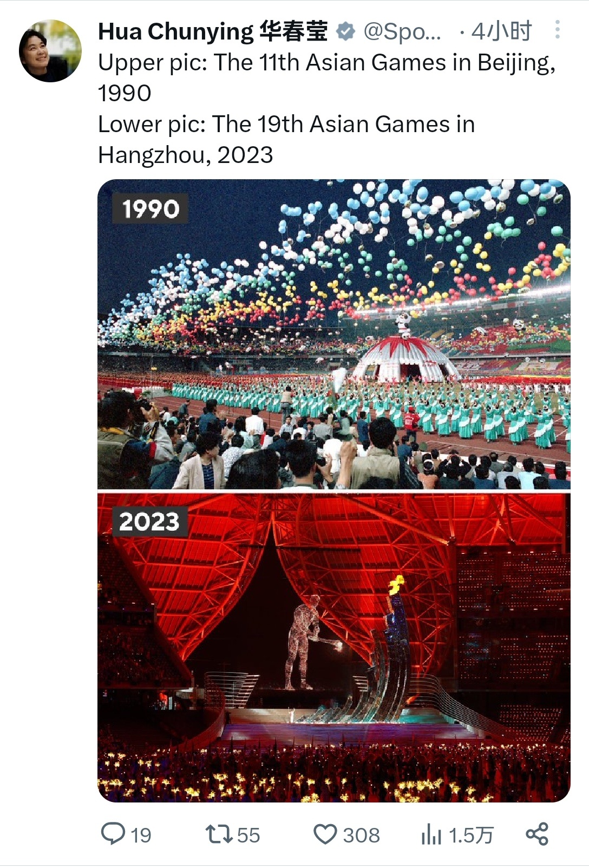The image size is (589, 868).
Task: Open the three-dot more options menu
Action: 557,30
